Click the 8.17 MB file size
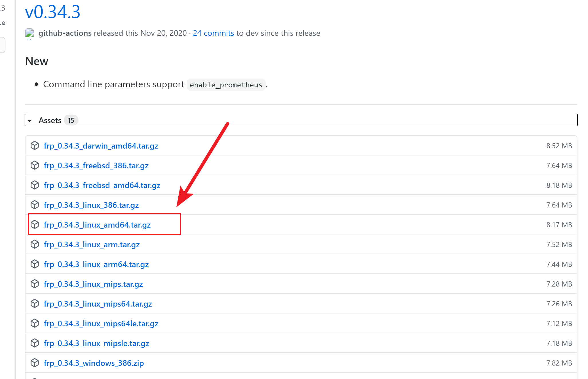 (x=559, y=225)
